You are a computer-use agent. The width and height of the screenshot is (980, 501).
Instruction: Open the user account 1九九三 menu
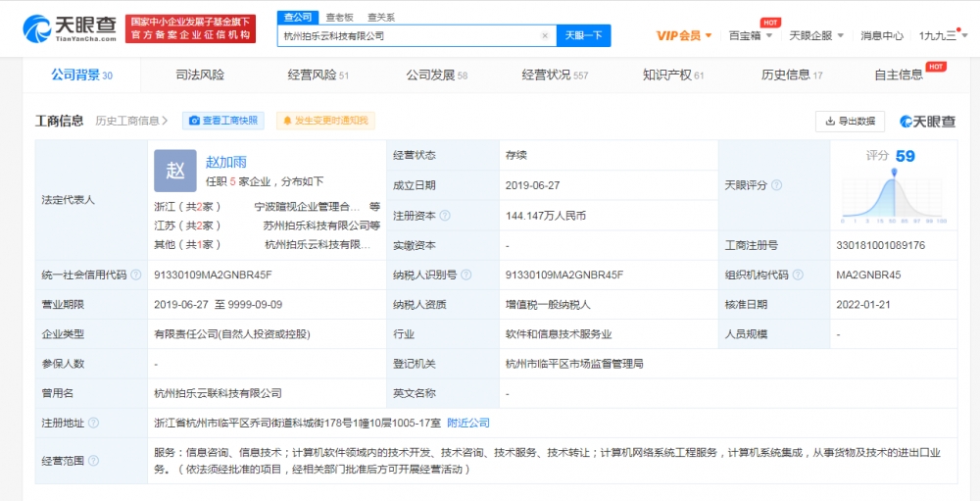[x=942, y=35]
